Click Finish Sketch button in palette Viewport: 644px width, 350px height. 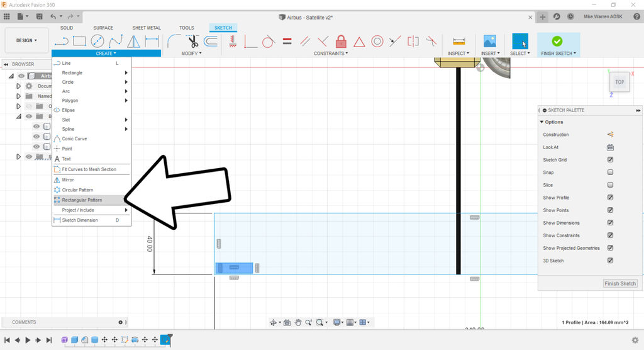tap(620, 283)
